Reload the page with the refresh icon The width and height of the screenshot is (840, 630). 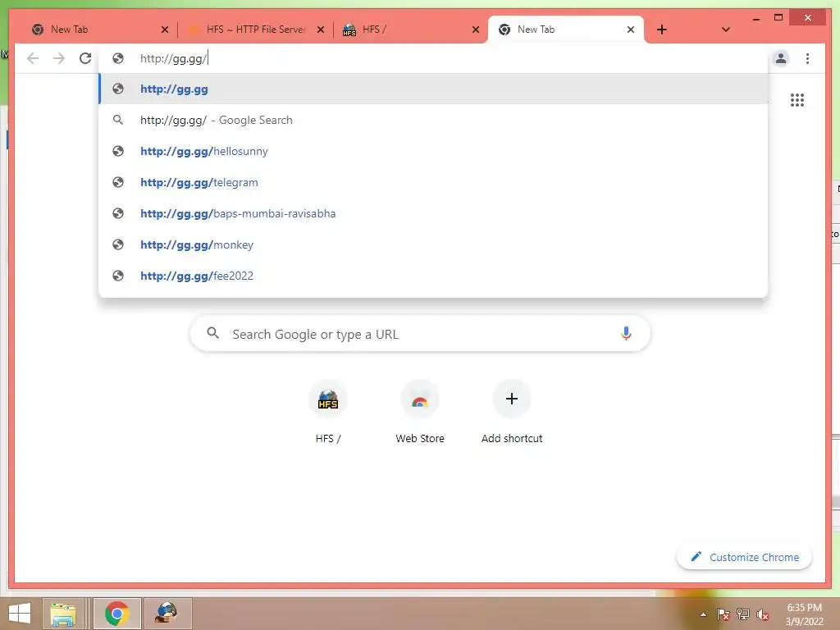click(85, 58)
